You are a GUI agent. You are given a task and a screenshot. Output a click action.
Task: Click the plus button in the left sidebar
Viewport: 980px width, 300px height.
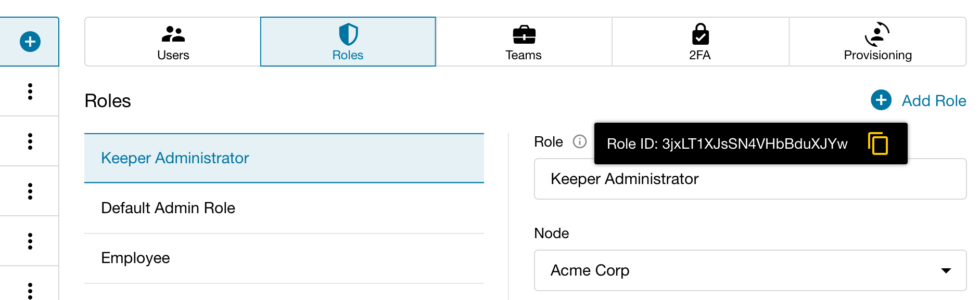30,42
